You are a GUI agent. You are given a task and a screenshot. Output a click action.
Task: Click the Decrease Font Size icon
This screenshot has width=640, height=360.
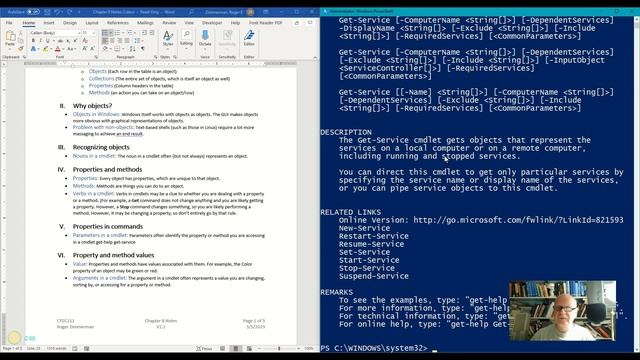tap(92, 49)
